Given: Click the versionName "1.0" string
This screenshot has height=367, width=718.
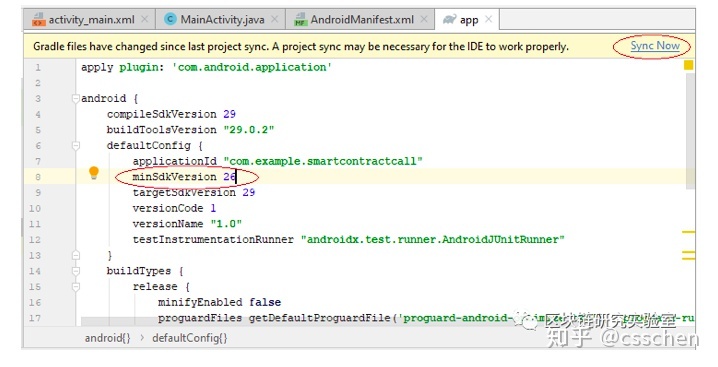Looking at the screenshot, I should (226, 224).
